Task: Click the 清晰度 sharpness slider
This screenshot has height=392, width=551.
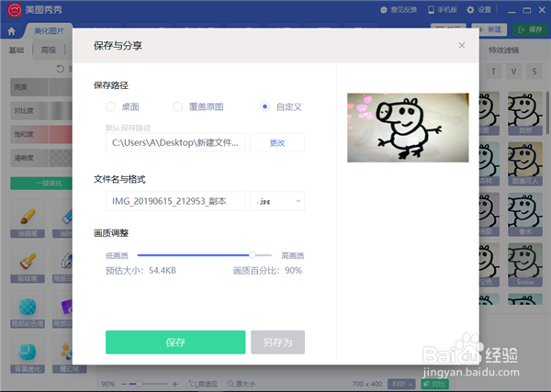Action: click(x=41, y=158)
